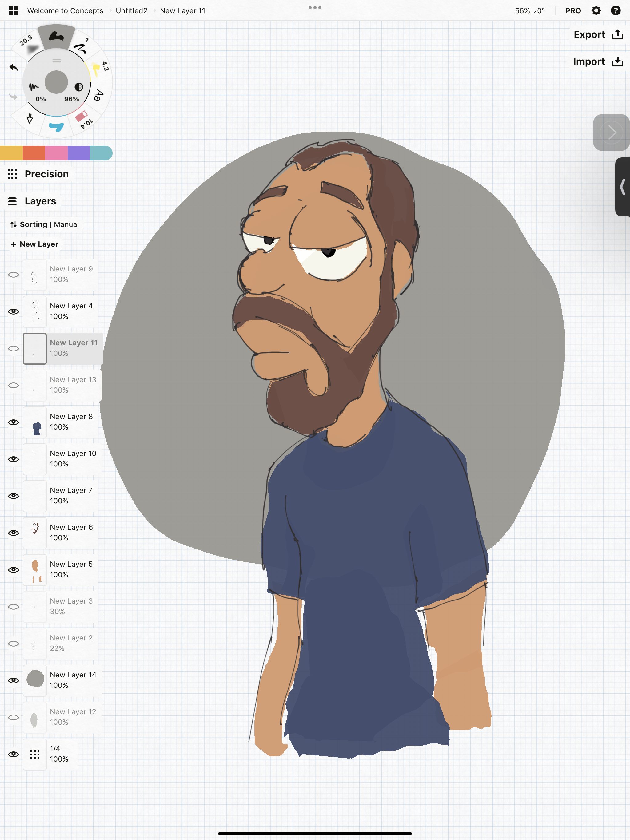Select the active Pencil tool on the tool wheel

(56, 37)
